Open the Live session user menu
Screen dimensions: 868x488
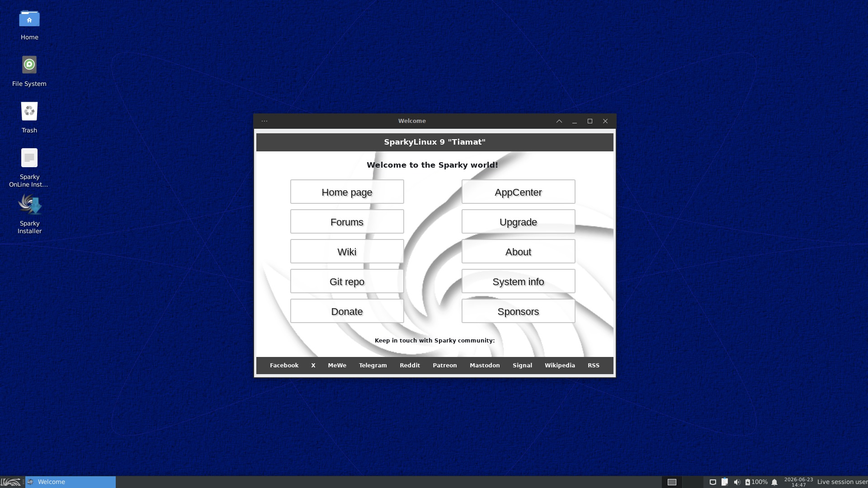pyautogui.click(x=843, y=482)
